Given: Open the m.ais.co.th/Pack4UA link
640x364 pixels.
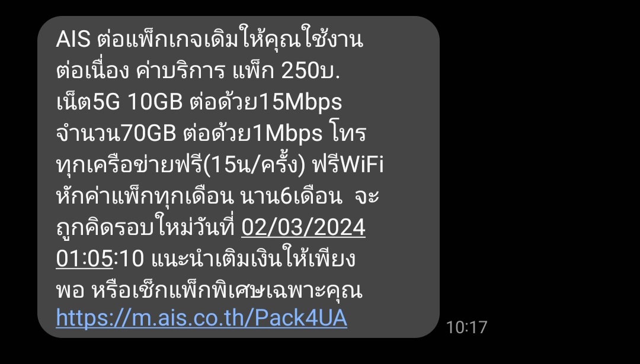Looking at the screenshot, I should tap(201, 318).
